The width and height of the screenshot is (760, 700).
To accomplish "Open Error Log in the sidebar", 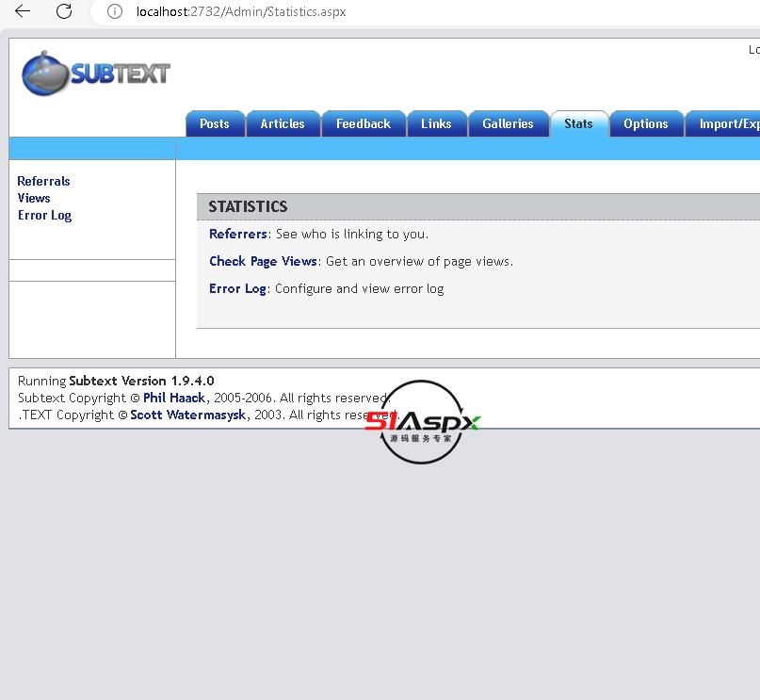I will [44, 215].
